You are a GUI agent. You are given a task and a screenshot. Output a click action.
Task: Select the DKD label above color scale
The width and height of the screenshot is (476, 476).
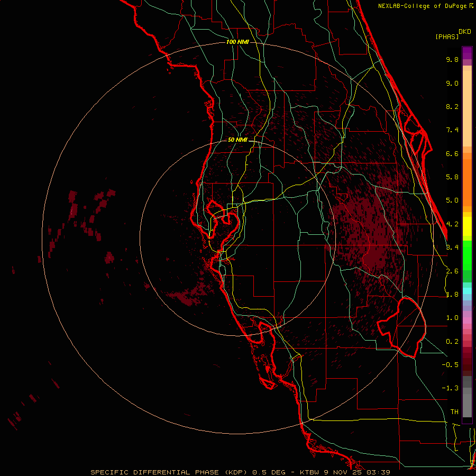465,32
